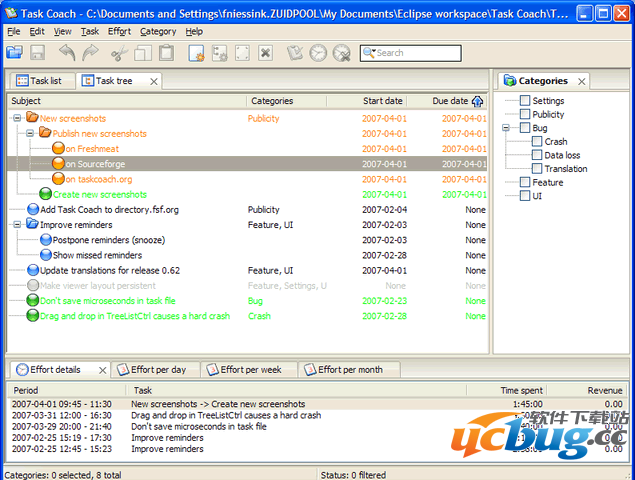Click the Open file toolbar icon
635x480 pixels.
coord(15,53)
